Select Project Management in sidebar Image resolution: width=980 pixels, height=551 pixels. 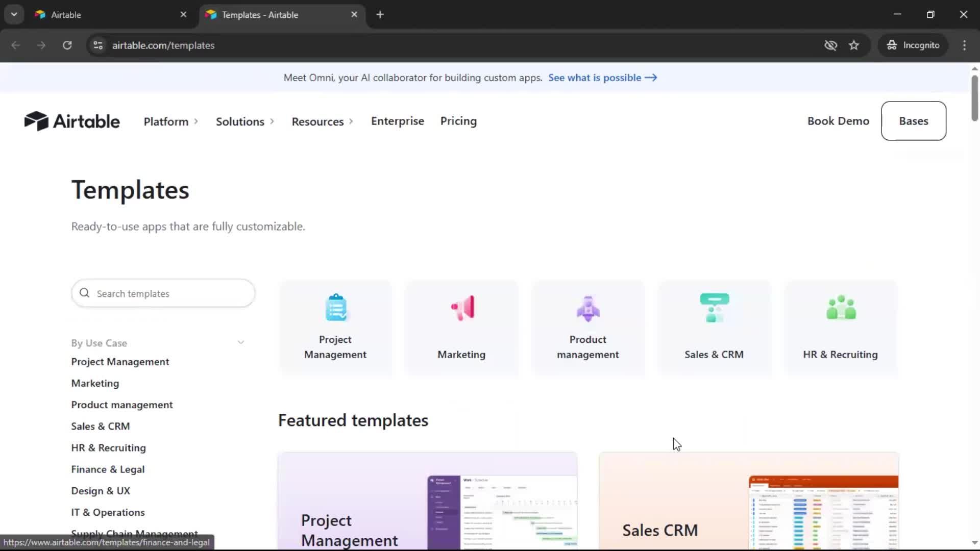(x=120, y=362)
